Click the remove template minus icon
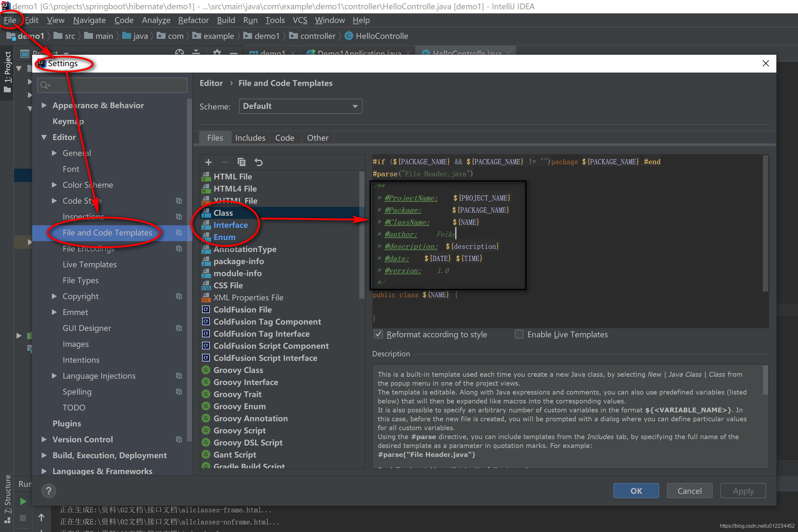 coord(225,162)
